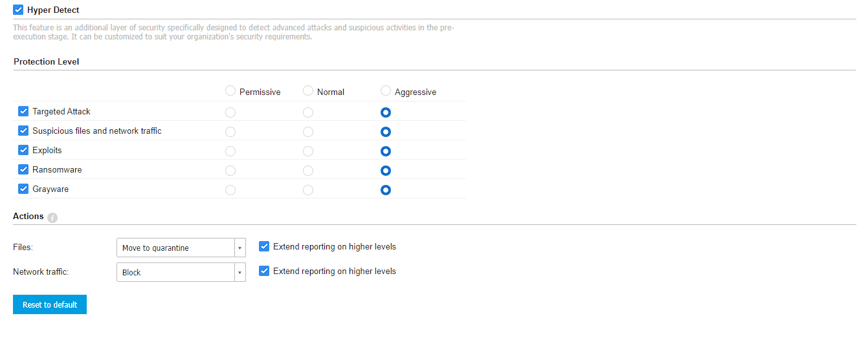The image size is (868, 340).
Task: Select the Aggressive column header radio
Action: pos(386,91)
